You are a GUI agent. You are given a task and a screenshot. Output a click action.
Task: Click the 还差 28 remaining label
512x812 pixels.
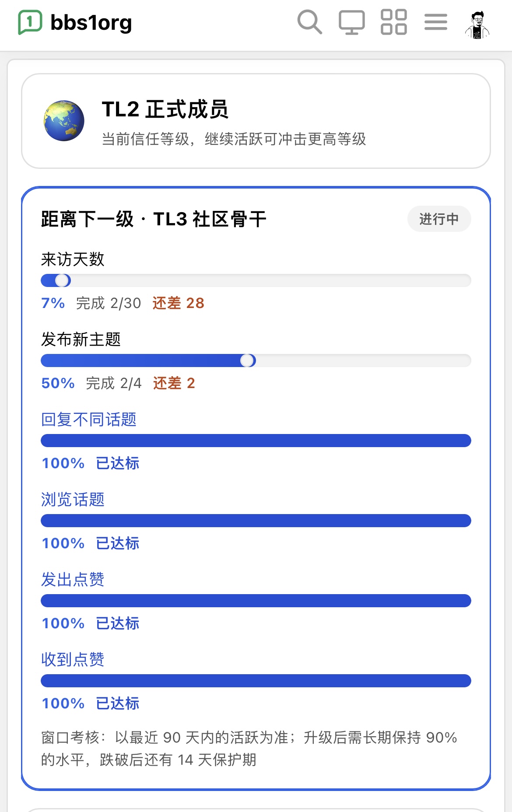tap(179, 303)
